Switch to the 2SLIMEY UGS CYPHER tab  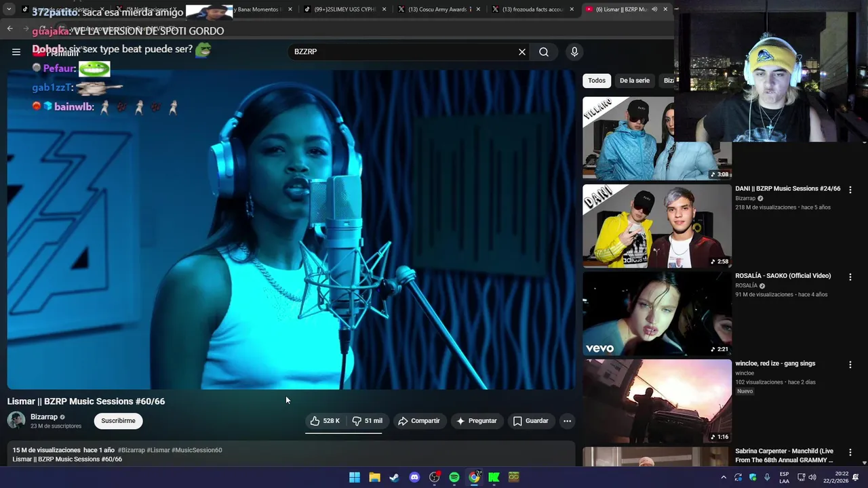point(345,9)
